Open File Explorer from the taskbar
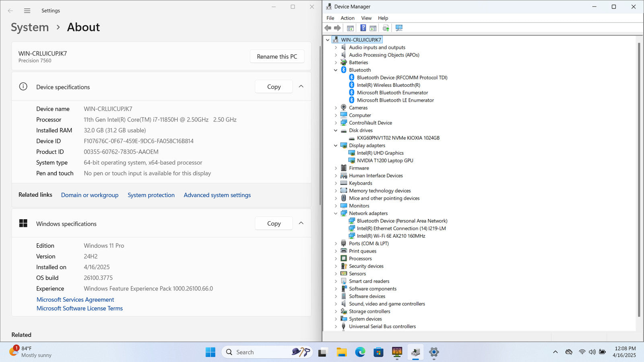Image resolution: width=644 pixels, height=362 pixels. tap(342, 352)
